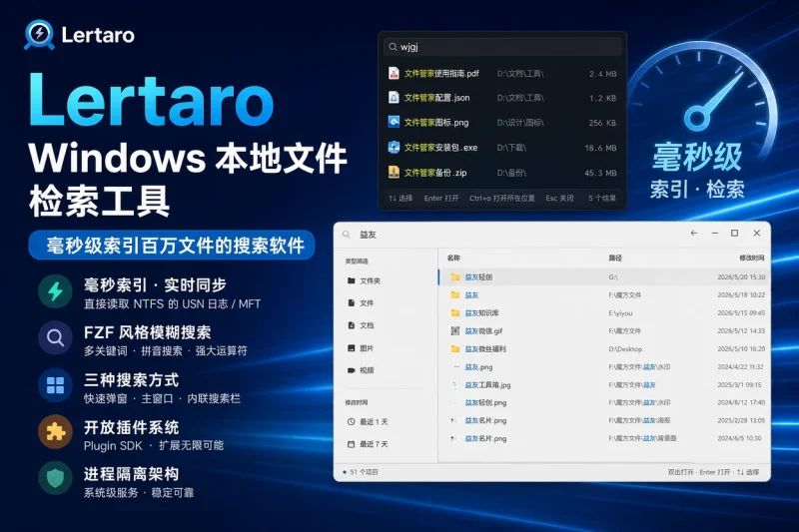The height and width of the screenshot is (532, 799).
Task: Sort by the 名称 column header
Action: pos(453,259)
